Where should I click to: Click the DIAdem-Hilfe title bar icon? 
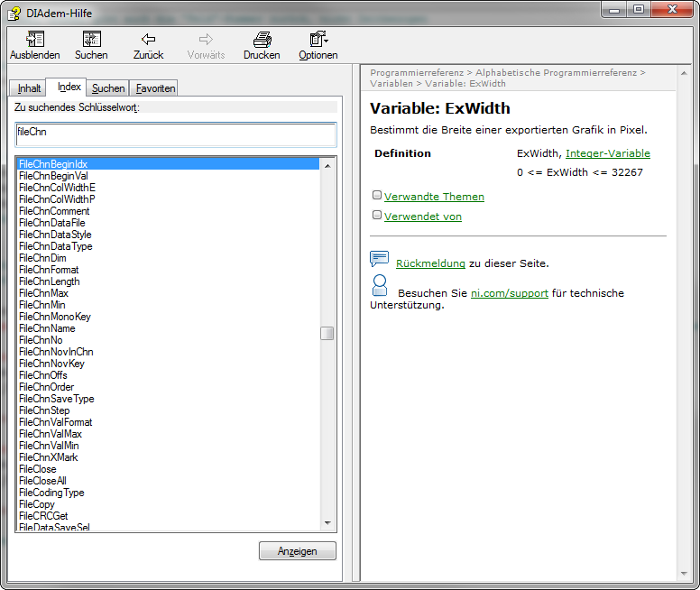[x=14, y=14]
